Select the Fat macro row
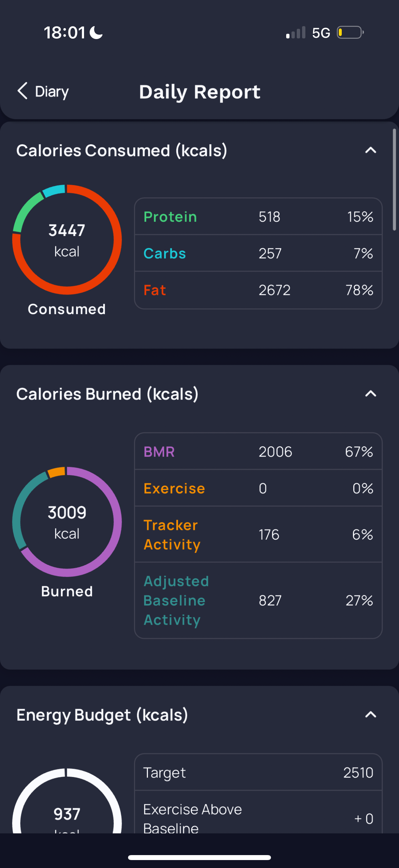 pyautogui.click(x=258, y=290)
